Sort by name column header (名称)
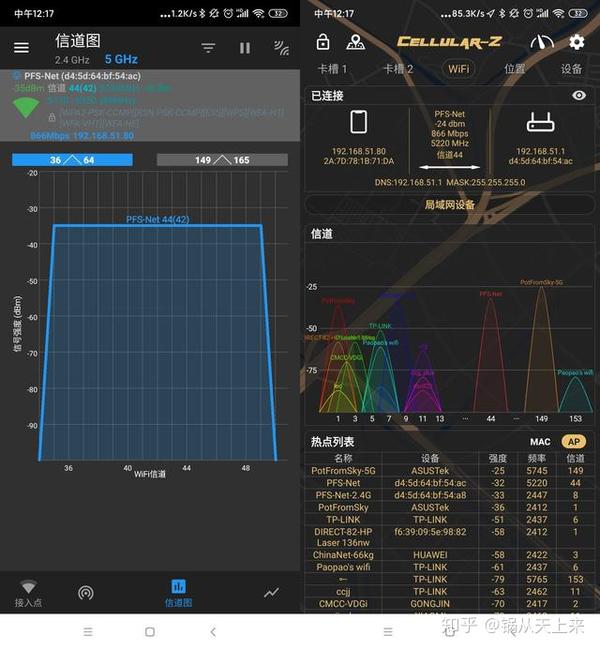Viewport: 600px width, 650px height. click(x=343, y=458)
